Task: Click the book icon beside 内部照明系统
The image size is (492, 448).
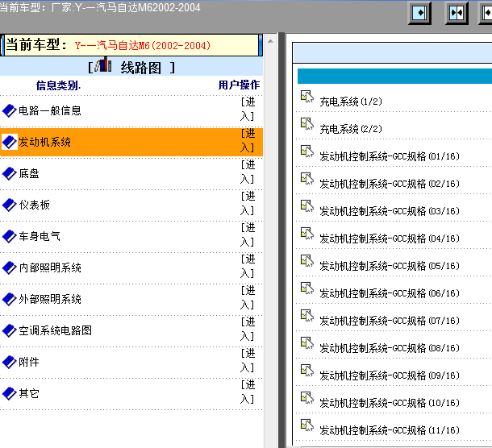Action: tap(9, 268)
